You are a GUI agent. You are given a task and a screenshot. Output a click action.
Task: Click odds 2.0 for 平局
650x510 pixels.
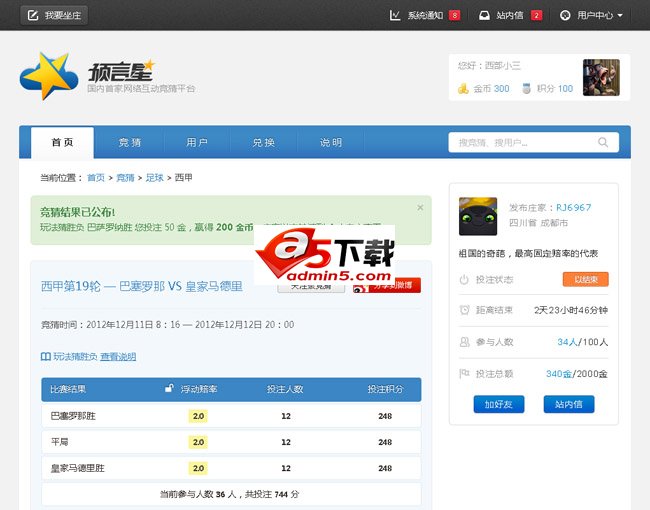198,442
